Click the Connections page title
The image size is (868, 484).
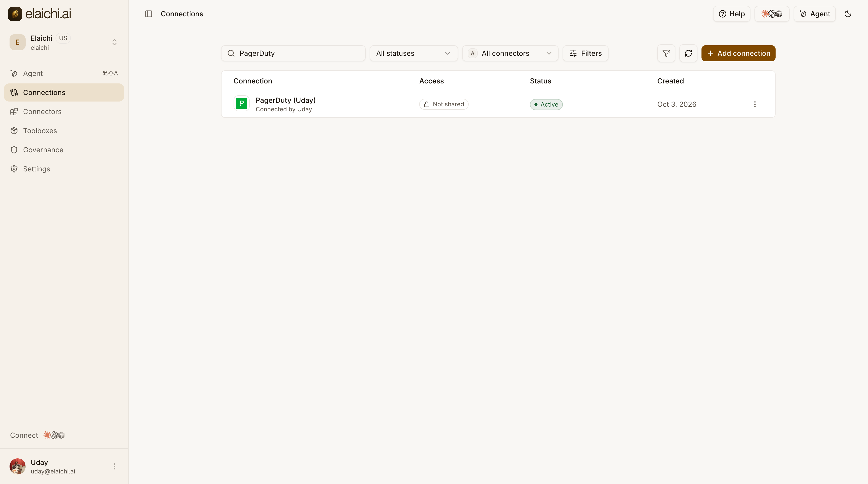[182, 14]
